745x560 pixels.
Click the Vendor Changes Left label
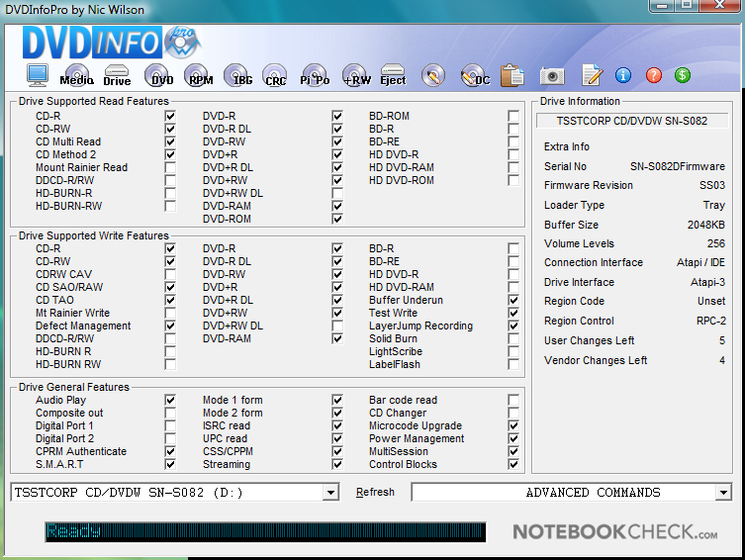coord(596,360)
